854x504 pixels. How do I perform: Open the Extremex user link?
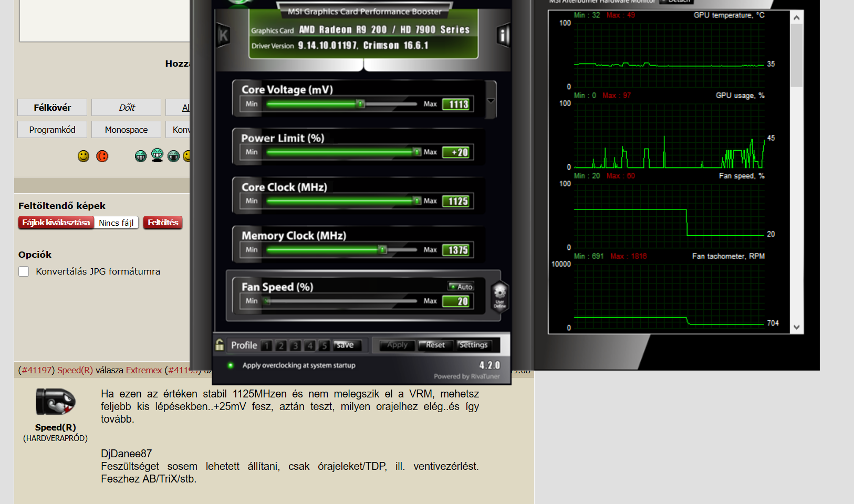click(144, 370)
